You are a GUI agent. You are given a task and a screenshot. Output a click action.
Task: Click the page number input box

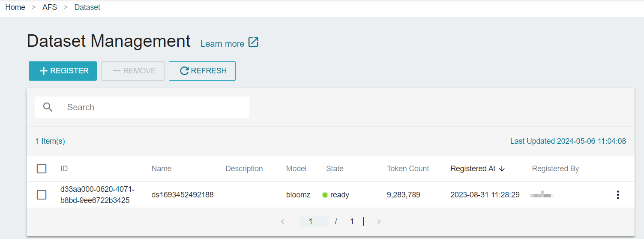click(x=314, y=221)
